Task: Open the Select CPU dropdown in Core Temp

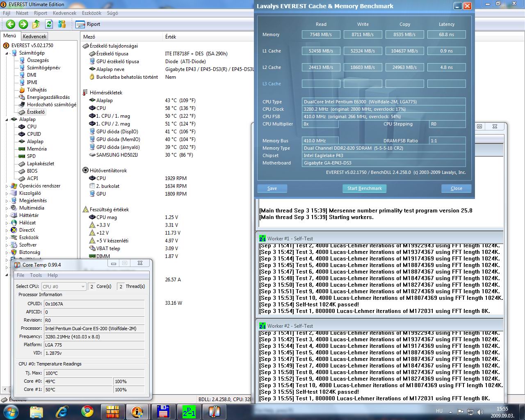Action: [64, 286]
